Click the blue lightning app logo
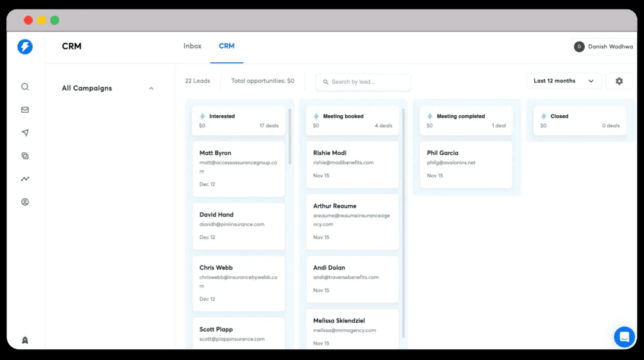Viewport: 644px width, 360px height. (x=25, y=47)
